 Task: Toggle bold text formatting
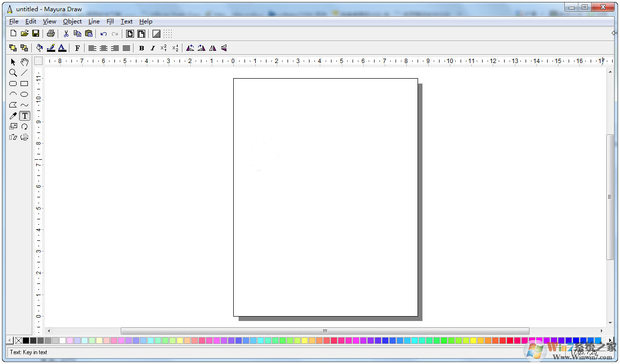click(141, 48)
